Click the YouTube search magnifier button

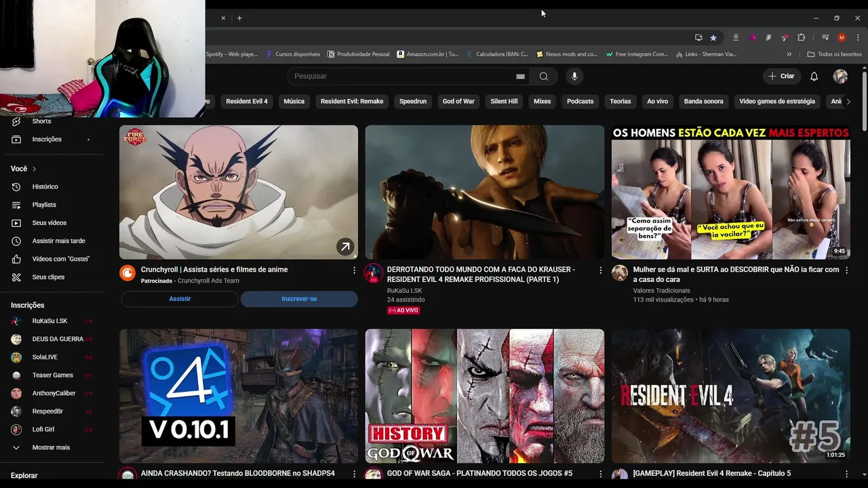pyautogui.click(x=544, y=77)
